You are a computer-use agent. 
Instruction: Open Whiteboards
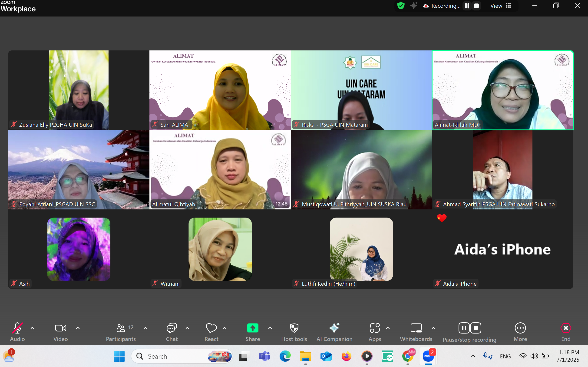pyautogui.click(x=416, y=332)
